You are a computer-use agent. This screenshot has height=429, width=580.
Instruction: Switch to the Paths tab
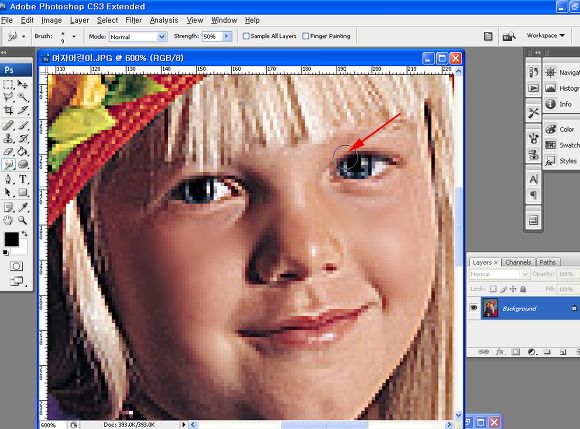click(547, 262)
